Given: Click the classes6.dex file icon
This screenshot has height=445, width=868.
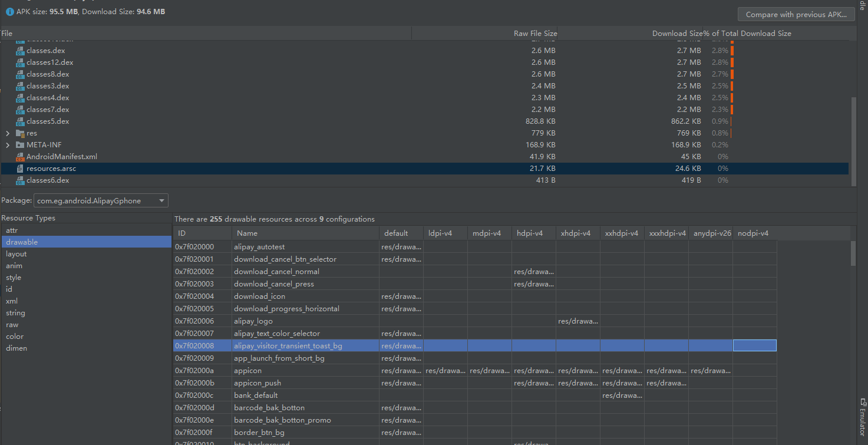Looking at the screenshot, I should [x=20, y=180].
